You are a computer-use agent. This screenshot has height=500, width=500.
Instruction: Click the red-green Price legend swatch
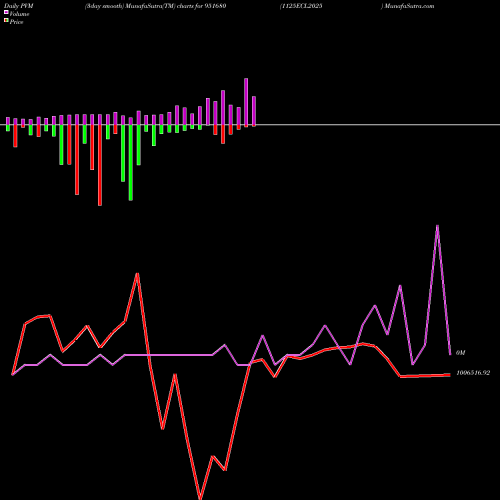coord(6,21)
